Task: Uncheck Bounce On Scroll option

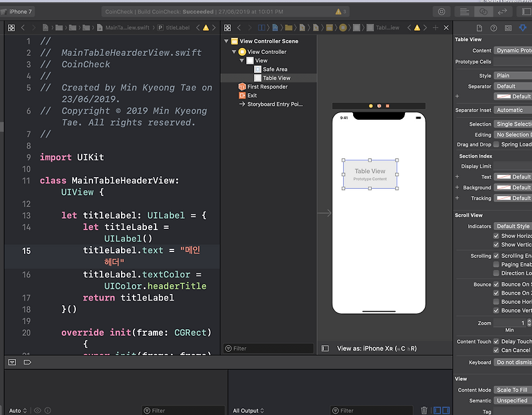Action: 497,284
